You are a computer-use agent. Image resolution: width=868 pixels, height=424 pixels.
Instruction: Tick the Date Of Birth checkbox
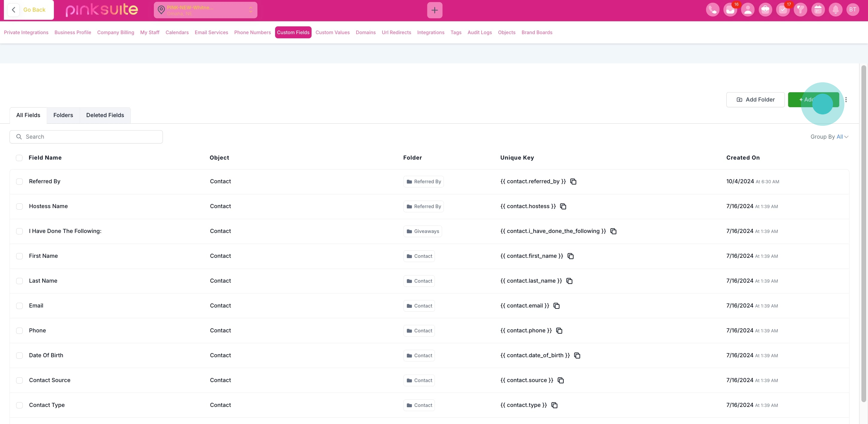[19, 356]
